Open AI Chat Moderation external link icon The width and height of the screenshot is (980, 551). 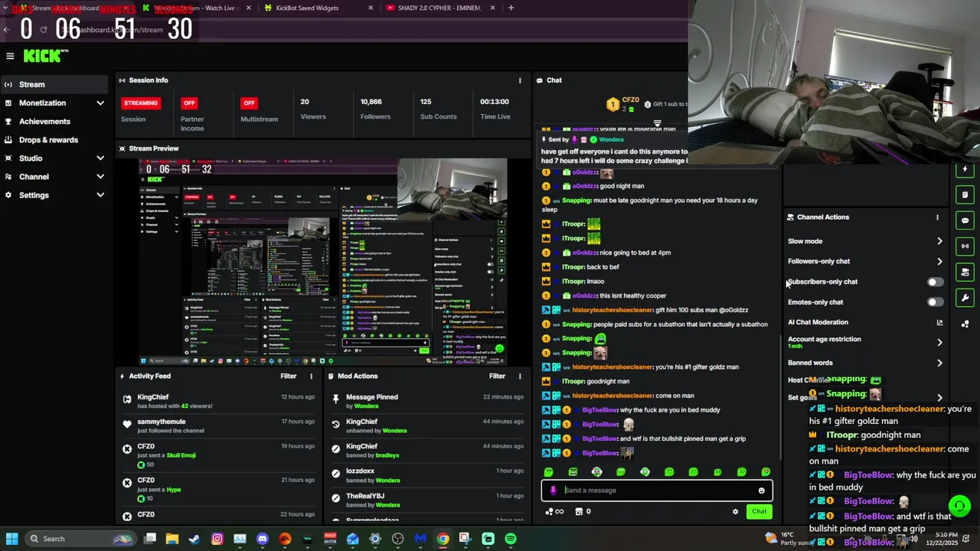pos(939,322)
